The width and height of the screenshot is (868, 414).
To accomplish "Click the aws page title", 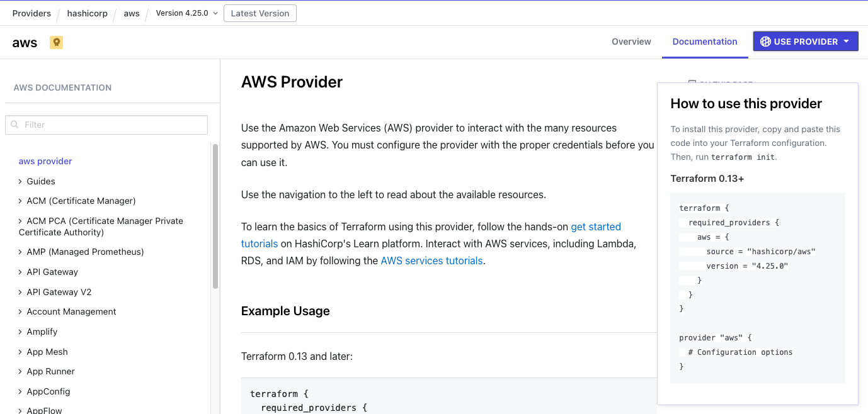I will click(25, 43).
